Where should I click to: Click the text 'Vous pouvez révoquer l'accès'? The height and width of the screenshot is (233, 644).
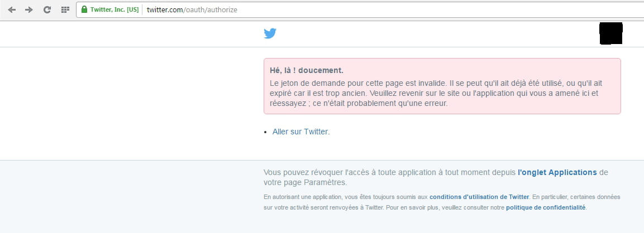(x=316, y=172)
